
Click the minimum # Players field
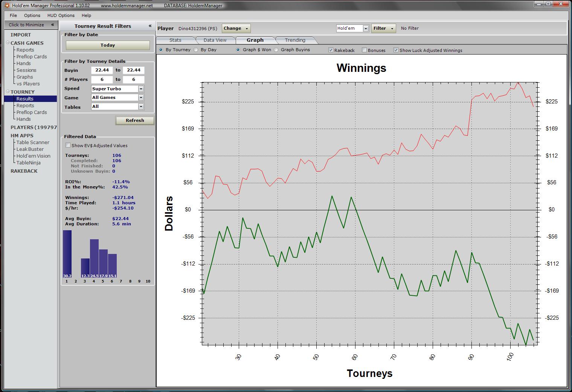point(102,79)
